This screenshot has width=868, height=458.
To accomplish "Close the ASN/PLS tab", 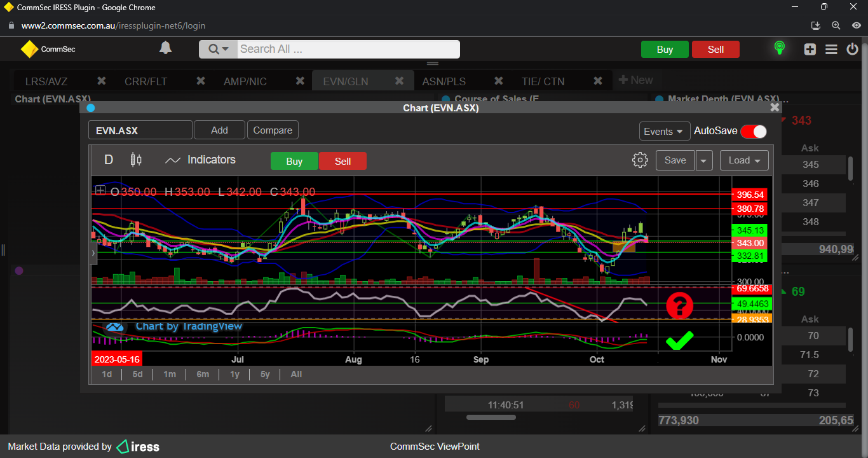I will 499,81.
